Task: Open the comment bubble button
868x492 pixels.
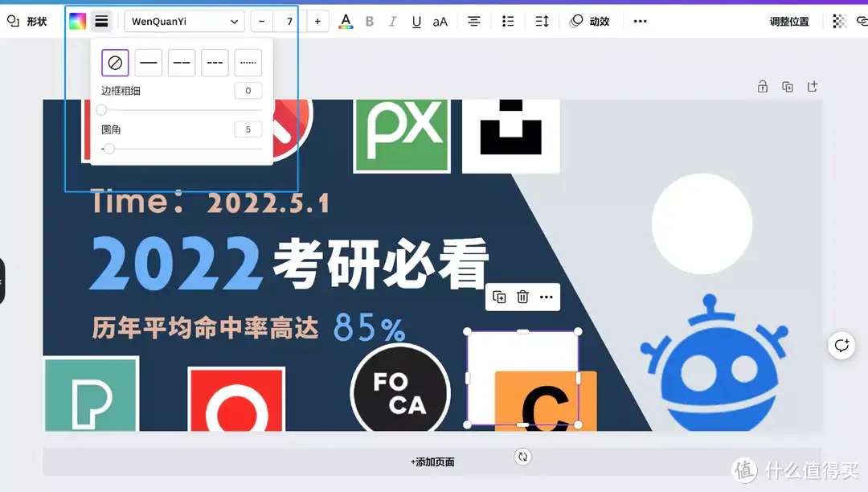Action: [x=841, y=346]
